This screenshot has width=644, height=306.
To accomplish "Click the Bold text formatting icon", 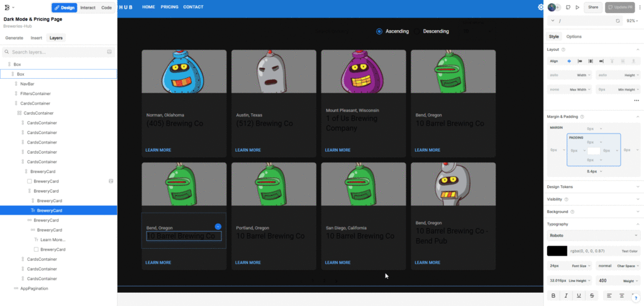I will click(x=553, y=295).
